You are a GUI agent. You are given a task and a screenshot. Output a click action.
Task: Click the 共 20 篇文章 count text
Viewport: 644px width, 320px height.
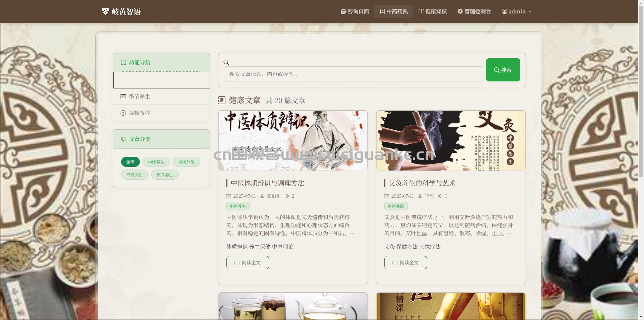click(285, 101)
